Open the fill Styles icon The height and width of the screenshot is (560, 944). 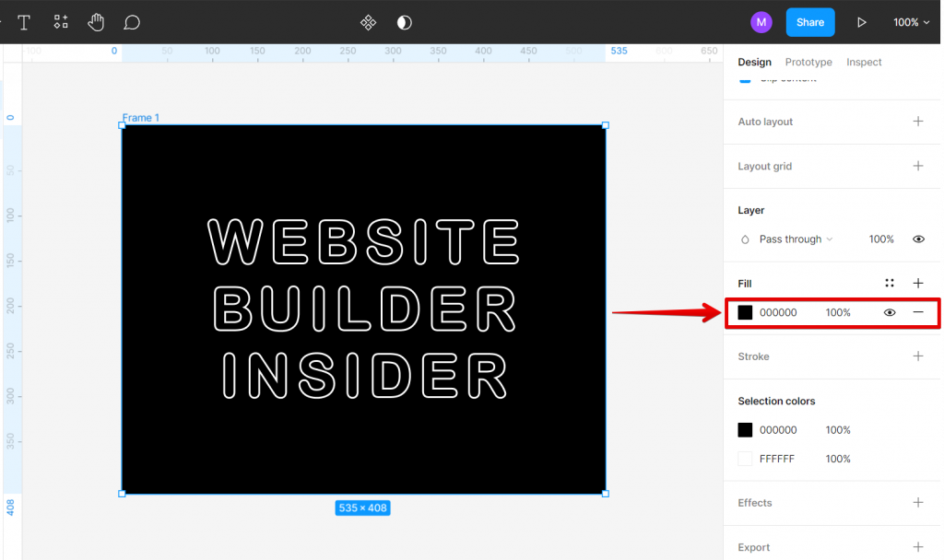point(890,284)
